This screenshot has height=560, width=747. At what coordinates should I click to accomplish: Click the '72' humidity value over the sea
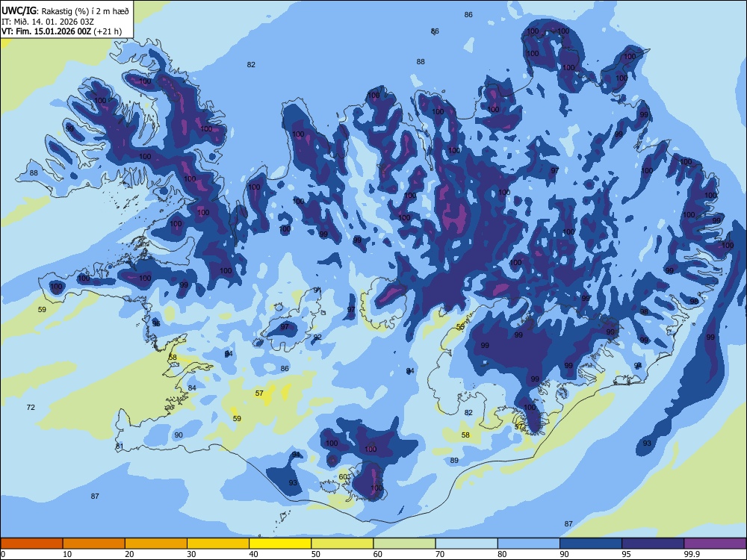click(x=31, y=407)
